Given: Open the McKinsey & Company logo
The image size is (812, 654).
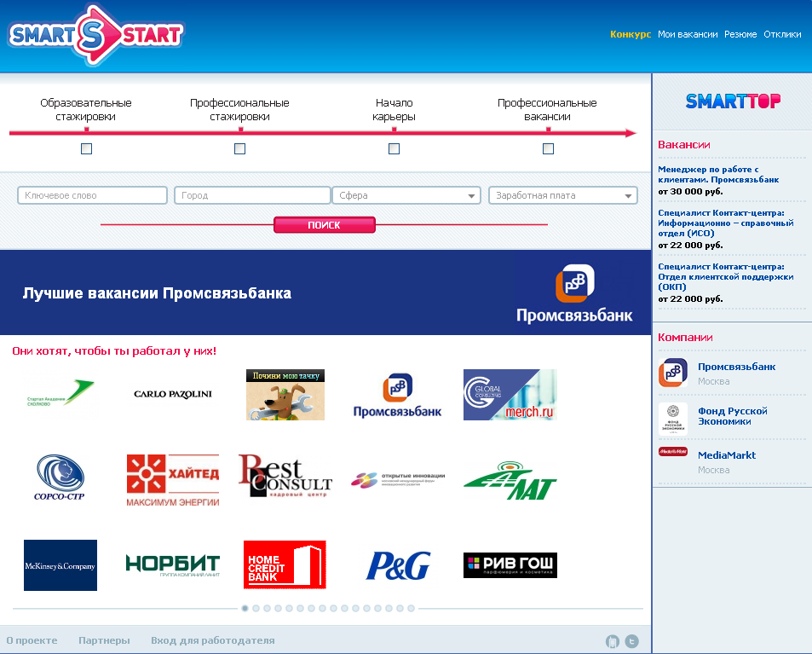Looking at the screenshot, I should click(60, 565).
